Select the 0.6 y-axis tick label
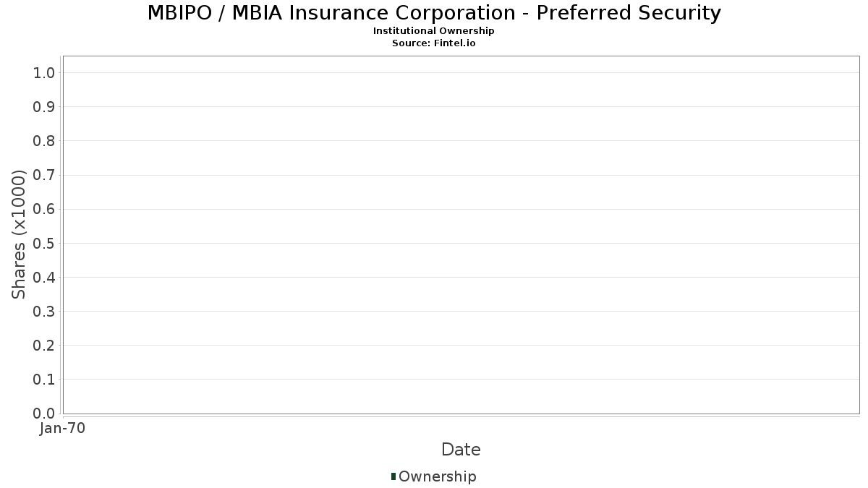This screenshot has height=488, width=868. pos(44,209)
